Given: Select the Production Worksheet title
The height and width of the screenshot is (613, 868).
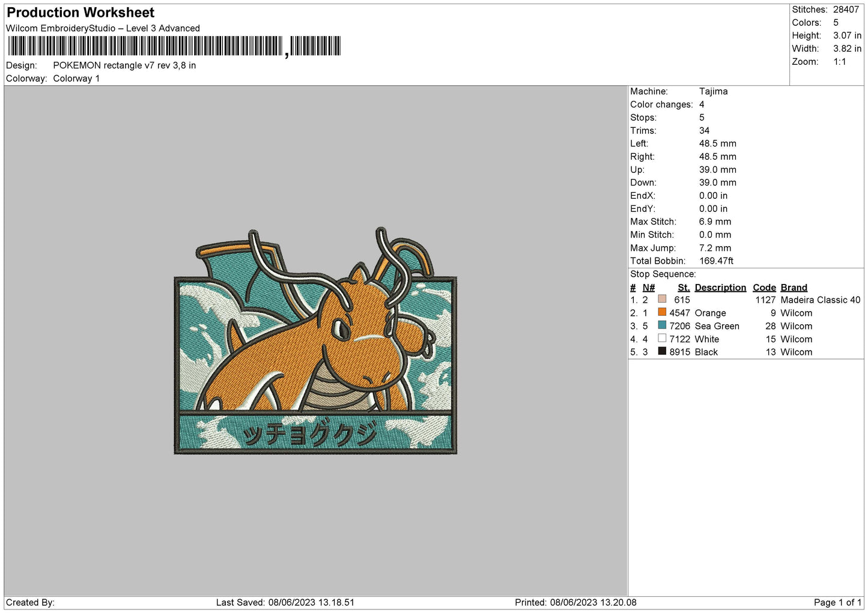Looking at the screenshot, I should [x=80, y=13].
